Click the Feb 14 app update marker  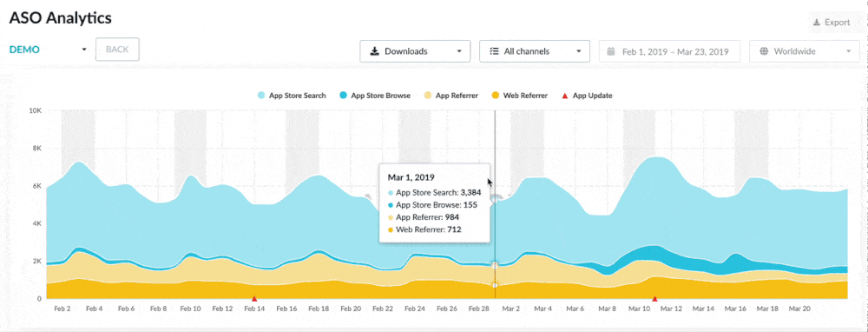[254, 299]
